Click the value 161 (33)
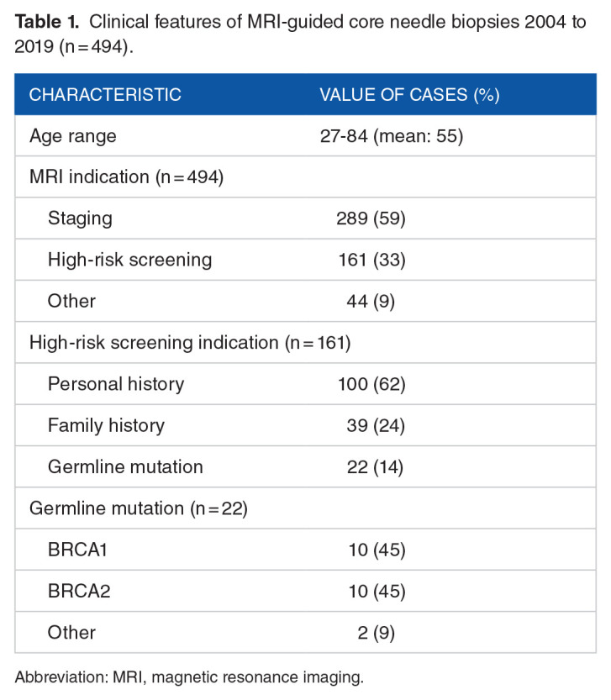 371,260
